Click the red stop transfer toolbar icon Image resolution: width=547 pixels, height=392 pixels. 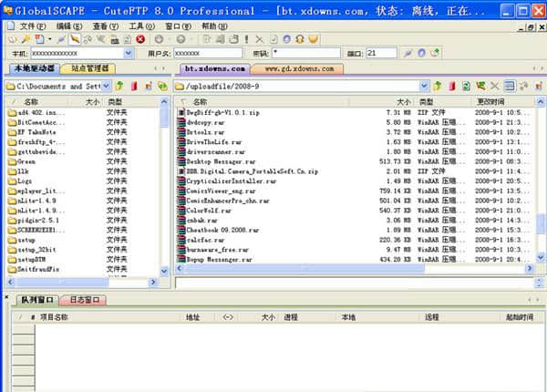tap(140, 40)
